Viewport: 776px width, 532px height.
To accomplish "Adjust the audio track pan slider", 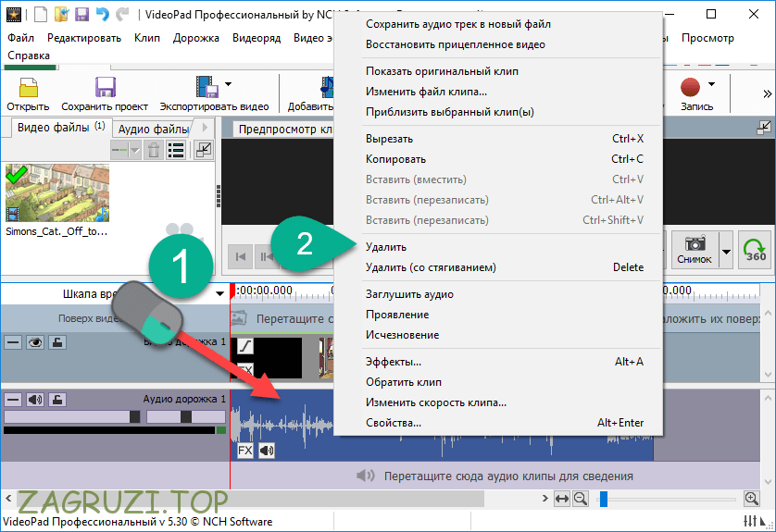I will (x=186, y=416).
